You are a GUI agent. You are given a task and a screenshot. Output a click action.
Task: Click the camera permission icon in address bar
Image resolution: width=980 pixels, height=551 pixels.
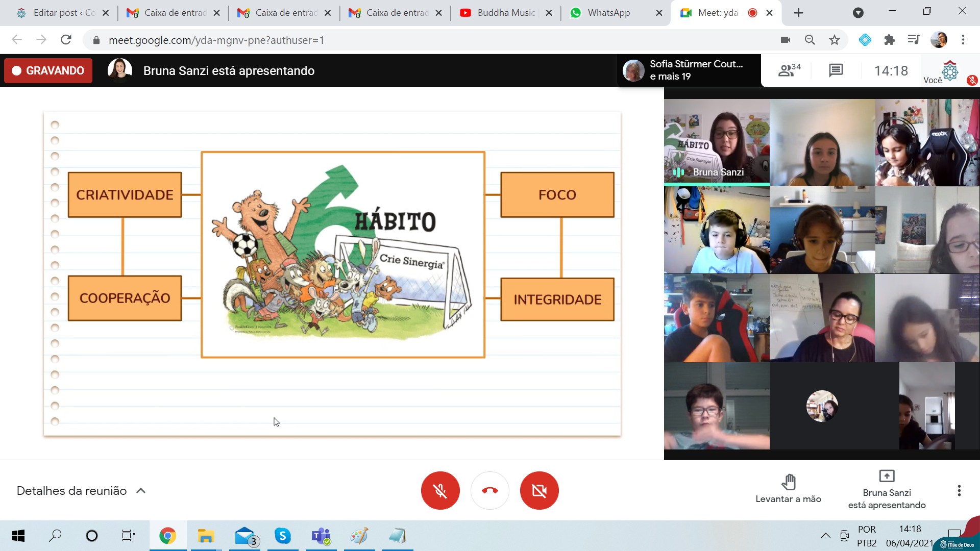pos(785,40)
